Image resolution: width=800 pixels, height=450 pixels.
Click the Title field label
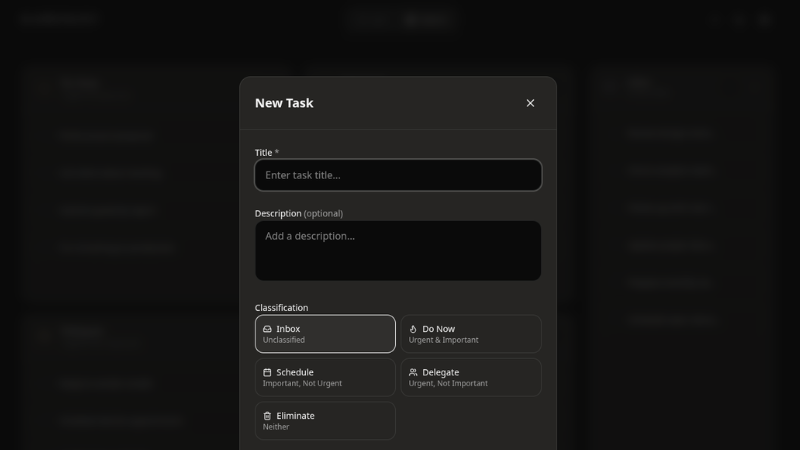[x=264, y=153]
